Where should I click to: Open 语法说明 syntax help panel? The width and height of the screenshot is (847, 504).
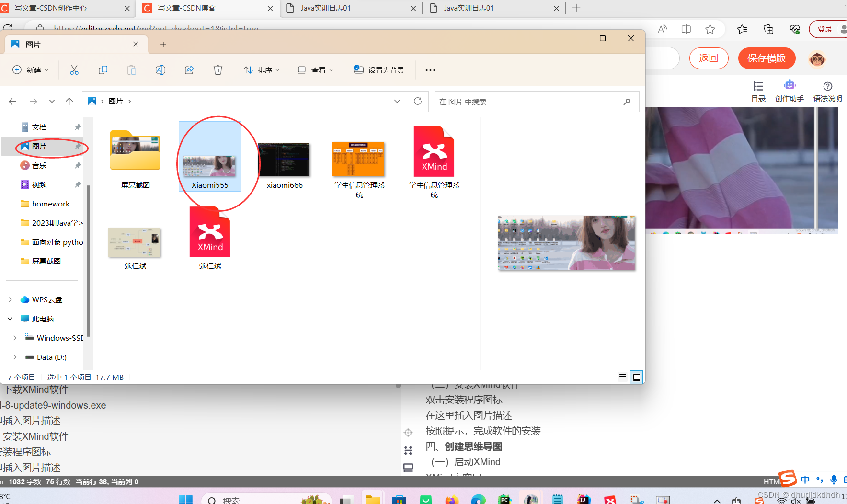(x=827, y=91)
